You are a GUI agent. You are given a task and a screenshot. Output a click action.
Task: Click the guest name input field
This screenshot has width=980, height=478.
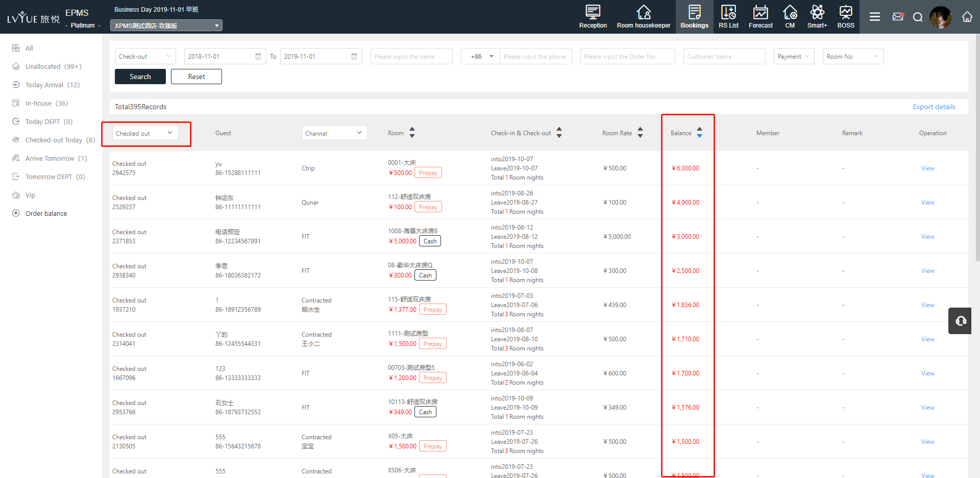coord(411,56)
